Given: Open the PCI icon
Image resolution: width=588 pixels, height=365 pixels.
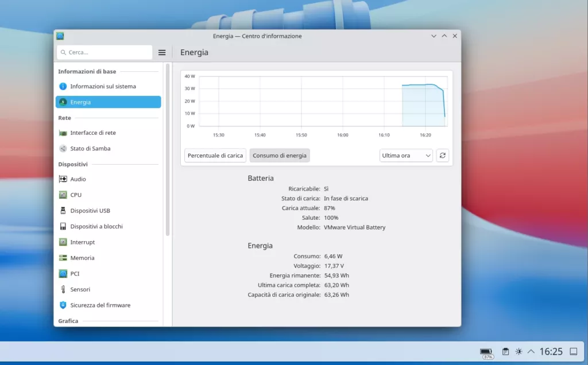Looking at the screenshot, I should point(63,274).
